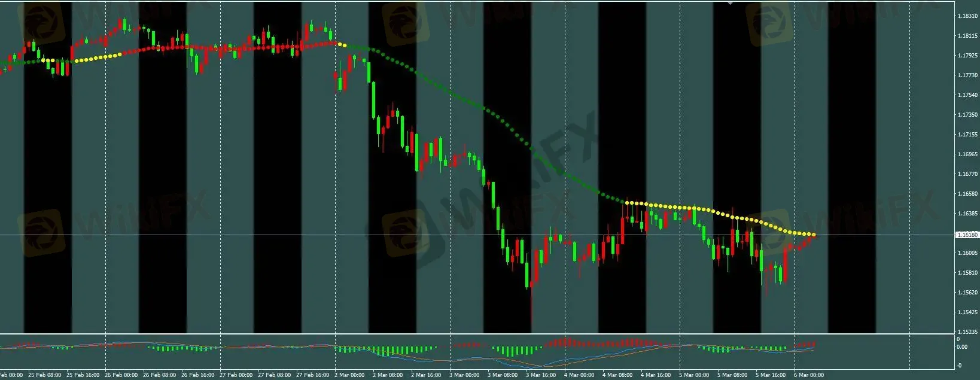Click the 3 Mar 16:00 time axis label

tap(541, 375)
